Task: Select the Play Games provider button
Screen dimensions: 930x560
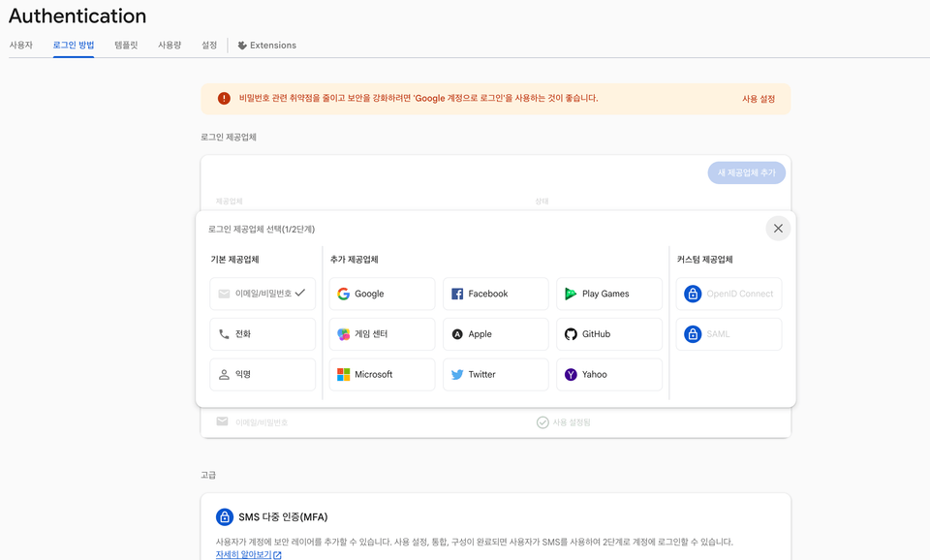Action: [x=609, y=294]
